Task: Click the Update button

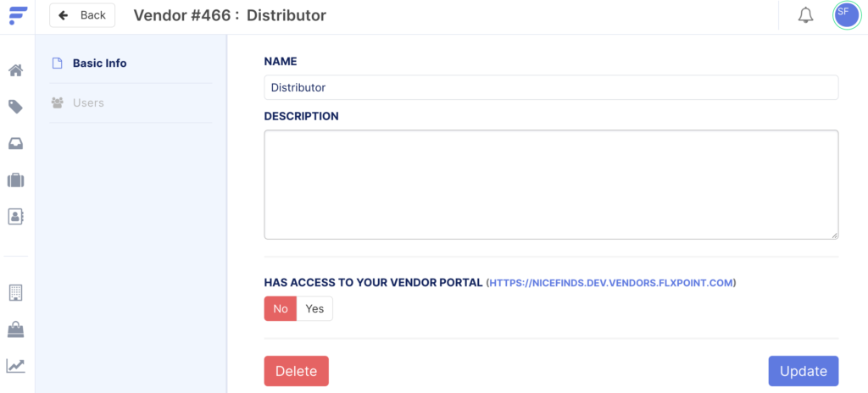Action: click(x=803, y=371)
